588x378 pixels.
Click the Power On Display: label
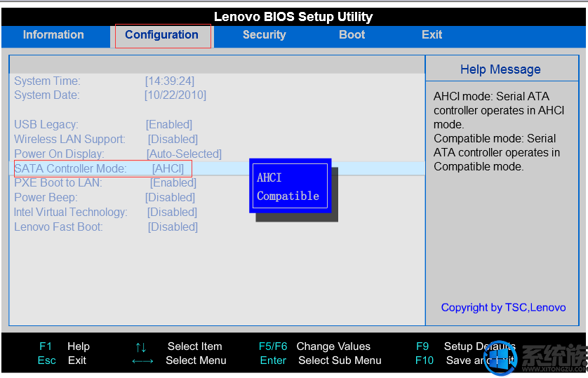[x=59, y=154]
